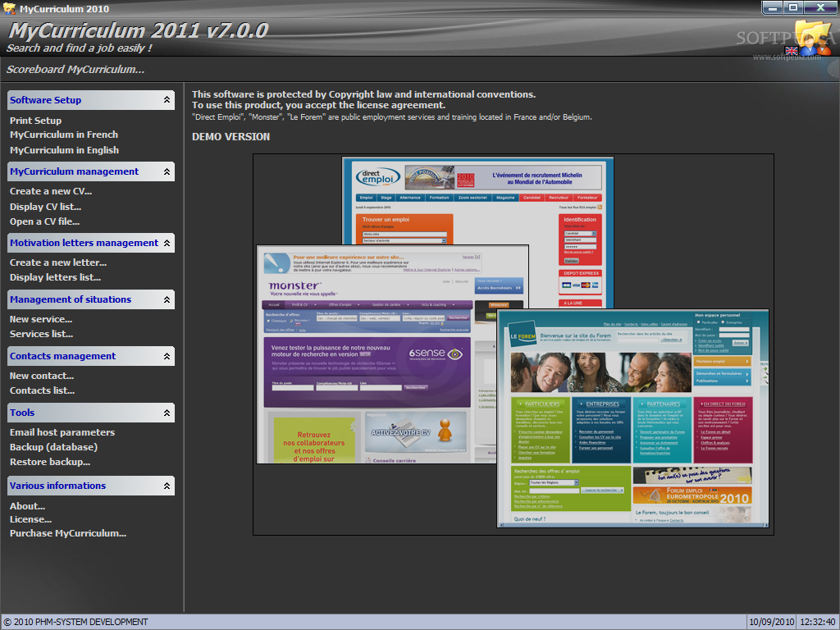
Task: Switch to MyCurriculum in English
Action: pos(64,150)
